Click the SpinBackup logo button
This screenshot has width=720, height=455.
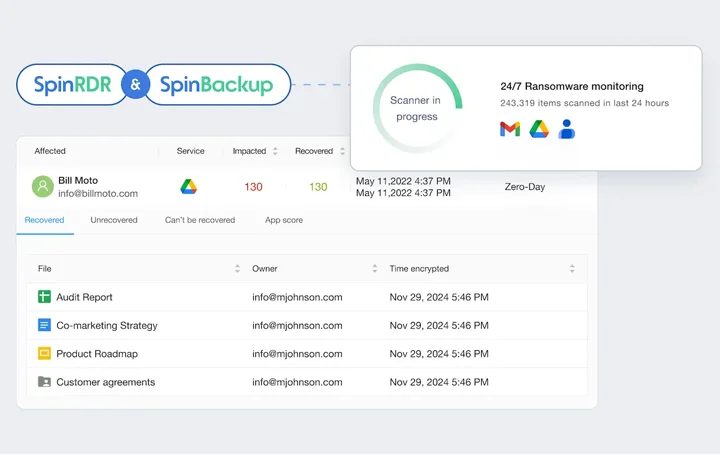[218, 85]
